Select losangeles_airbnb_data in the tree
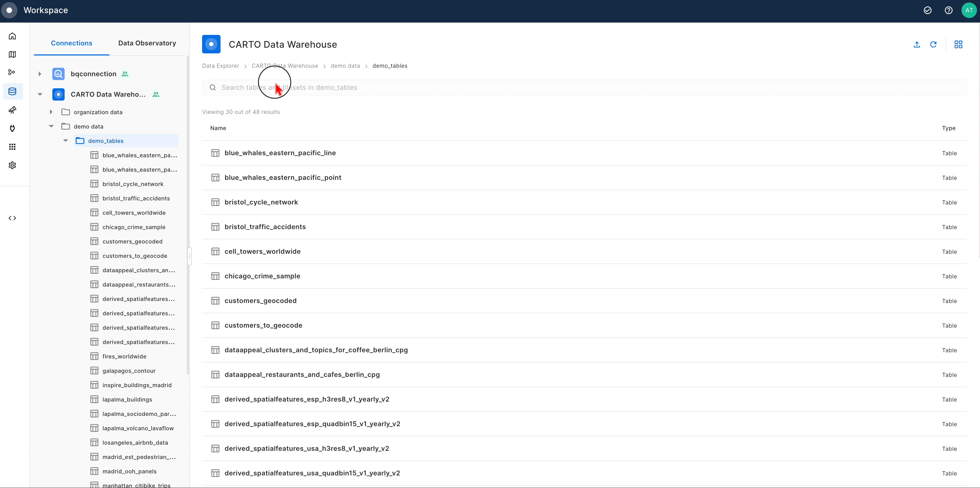This screenshot has height=488, width=980. click(x=135, y=443)
